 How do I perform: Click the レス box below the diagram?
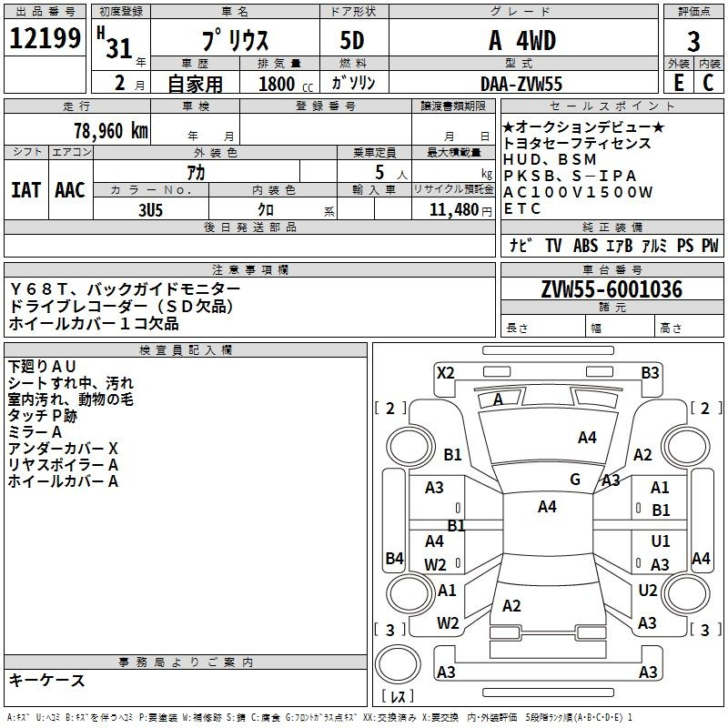[398, 697]
